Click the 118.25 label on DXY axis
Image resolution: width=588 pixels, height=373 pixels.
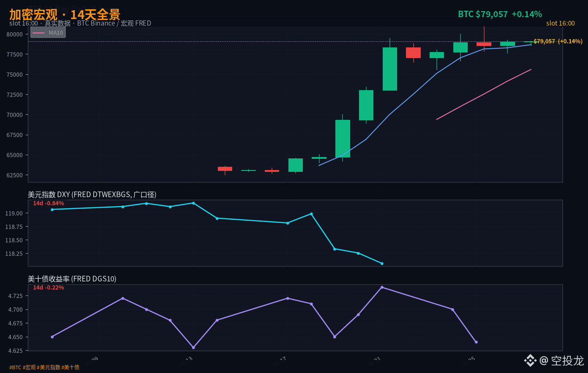(x=13, y=254)
